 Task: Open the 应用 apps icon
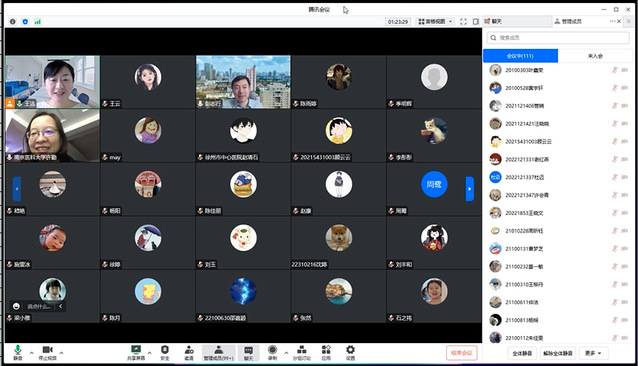coord(326,352)
